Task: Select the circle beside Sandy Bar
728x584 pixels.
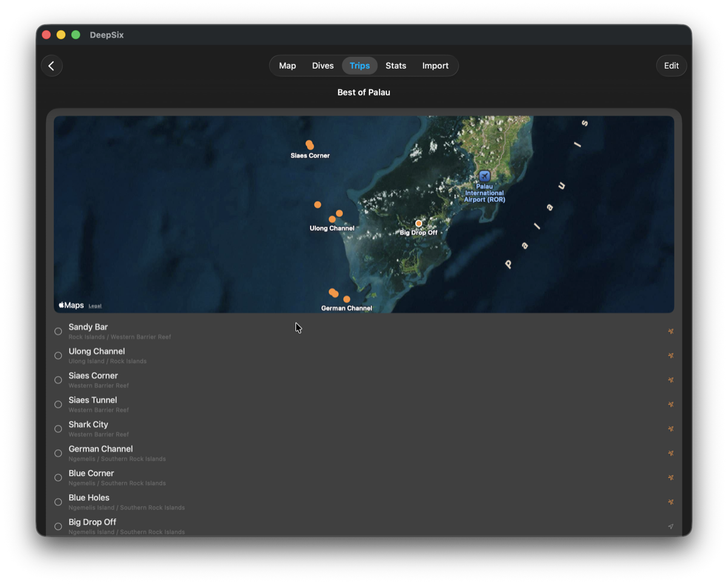Action: coord(58,331)
